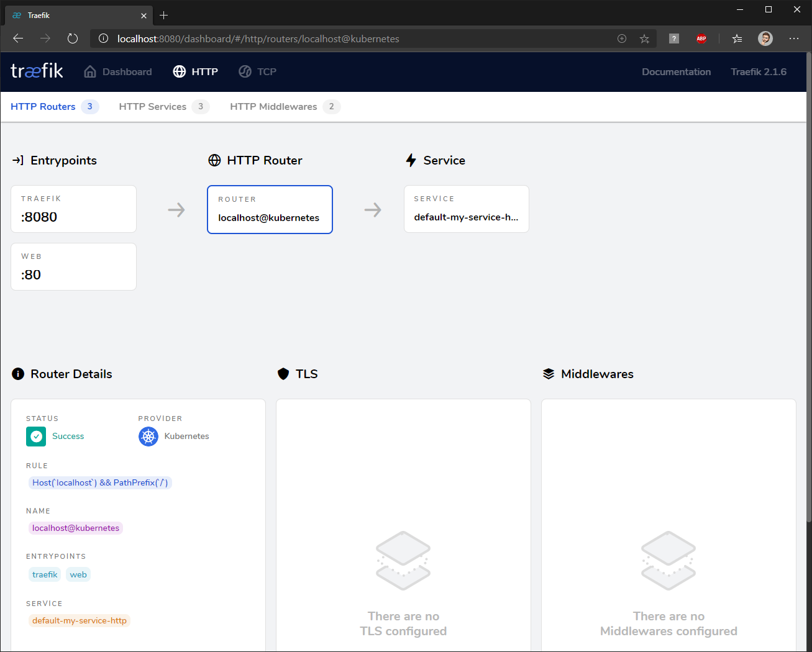The width and height of the screenshot is (812, 652).
Task: Click the Success status text
Action: [x=68, y=437]
